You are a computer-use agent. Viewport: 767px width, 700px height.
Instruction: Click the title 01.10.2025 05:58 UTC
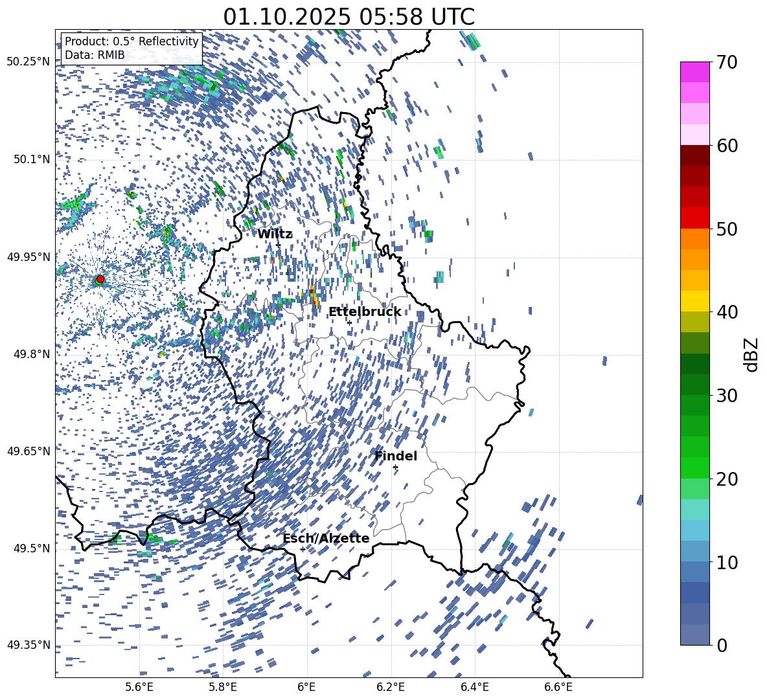[349, 17]
